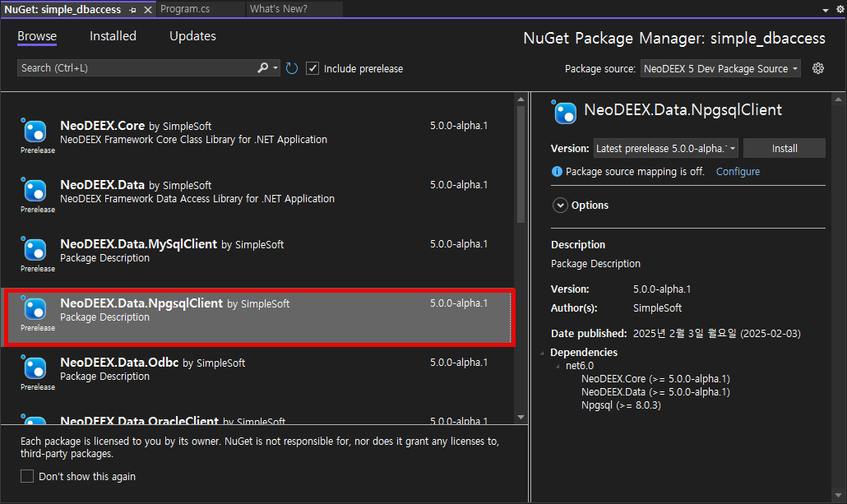Click Npgsql (>= 8.0.3) dependency

click(x=621, y=405)
